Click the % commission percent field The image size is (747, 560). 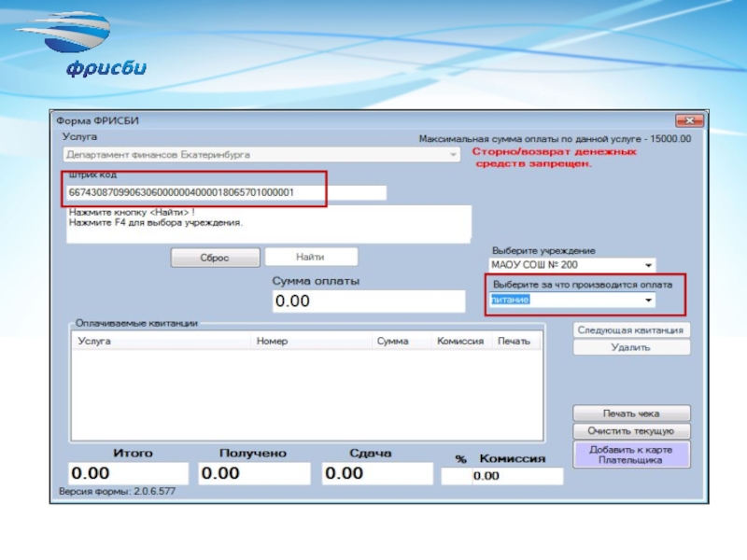457,476
